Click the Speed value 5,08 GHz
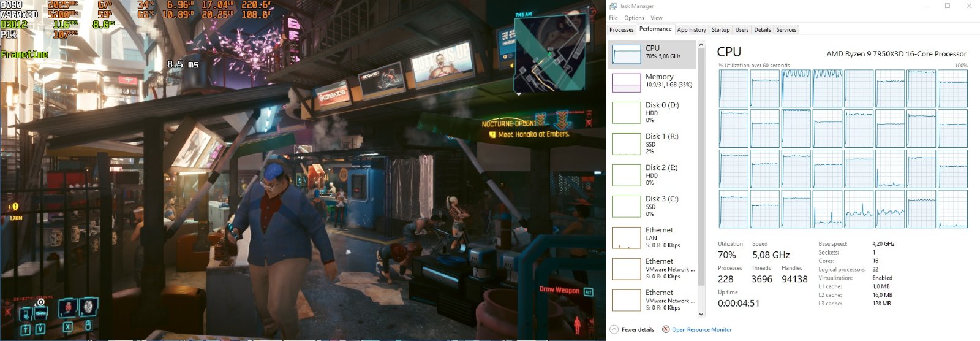The width and height of the screenshot is (980, 341). click(771, 255)
